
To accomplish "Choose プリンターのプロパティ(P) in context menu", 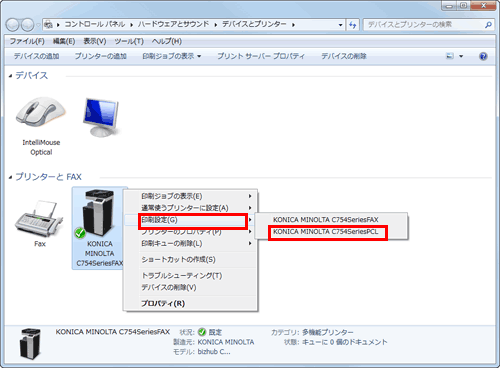I will (190, 232).
